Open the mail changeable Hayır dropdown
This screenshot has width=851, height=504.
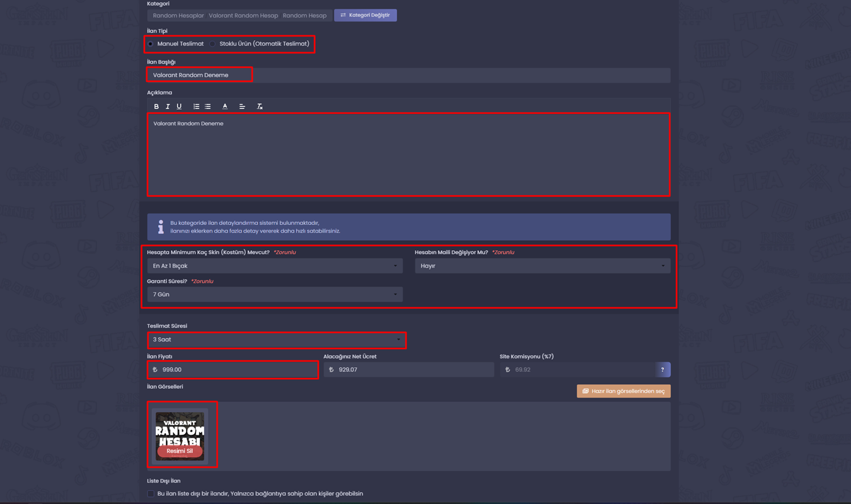pos(543,266)
